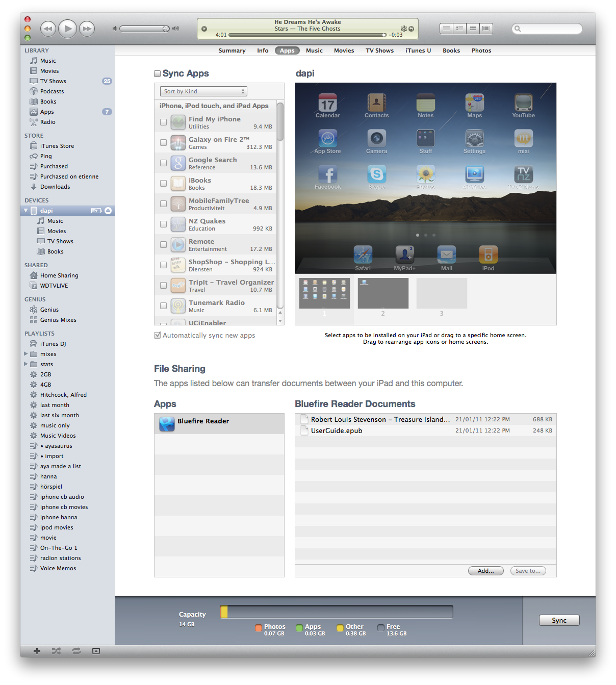Skip to next track
616x685 pixels.
pyautogui.click(x=87, y=29)
